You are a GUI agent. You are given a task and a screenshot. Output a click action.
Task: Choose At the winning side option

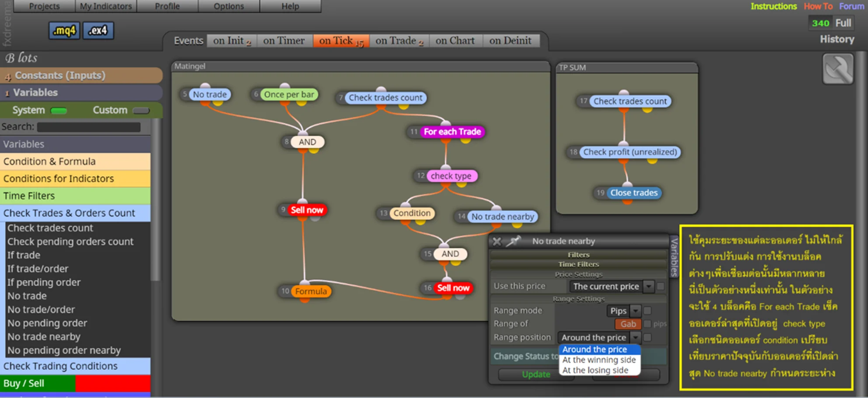point(599,360)
